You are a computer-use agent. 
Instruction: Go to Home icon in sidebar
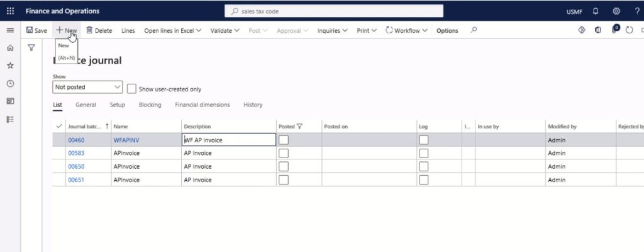[10, 48]
